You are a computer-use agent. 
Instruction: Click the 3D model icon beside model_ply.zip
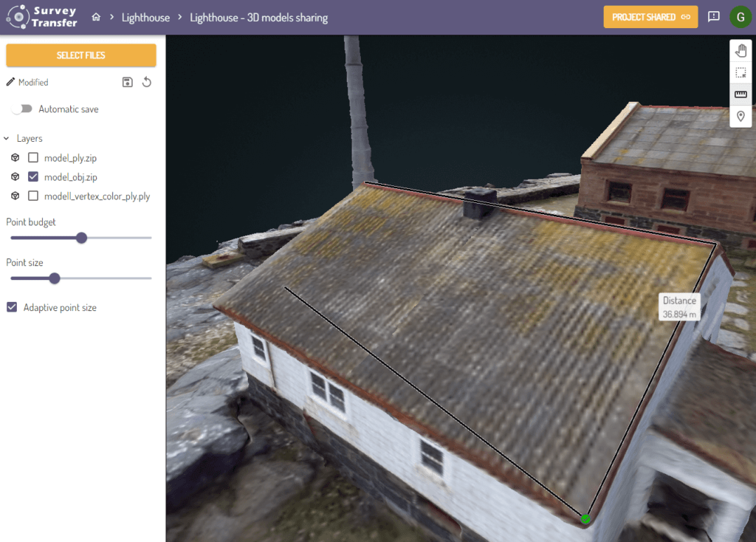click(x=16, y=157)
